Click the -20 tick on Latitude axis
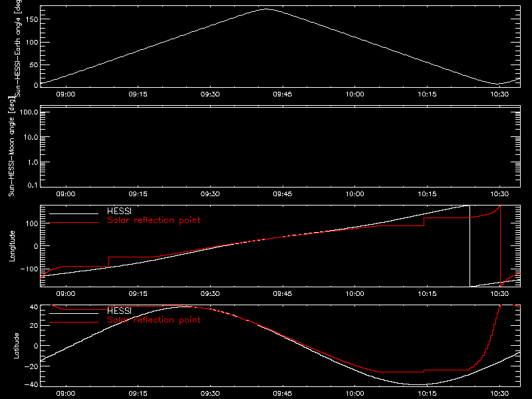This screenshot has width=532, height=399. pyautogui.click(x=31, y=366)
